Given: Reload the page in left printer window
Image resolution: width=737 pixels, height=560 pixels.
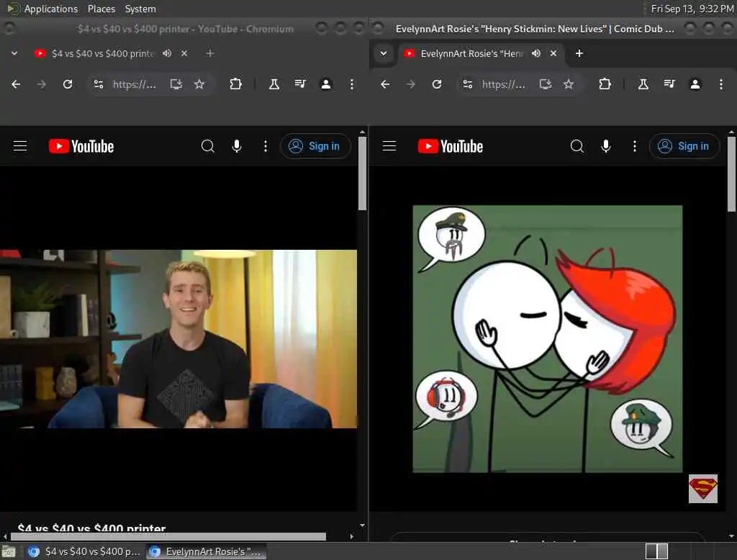Looking at the screenshot, I should pos(68,84).
